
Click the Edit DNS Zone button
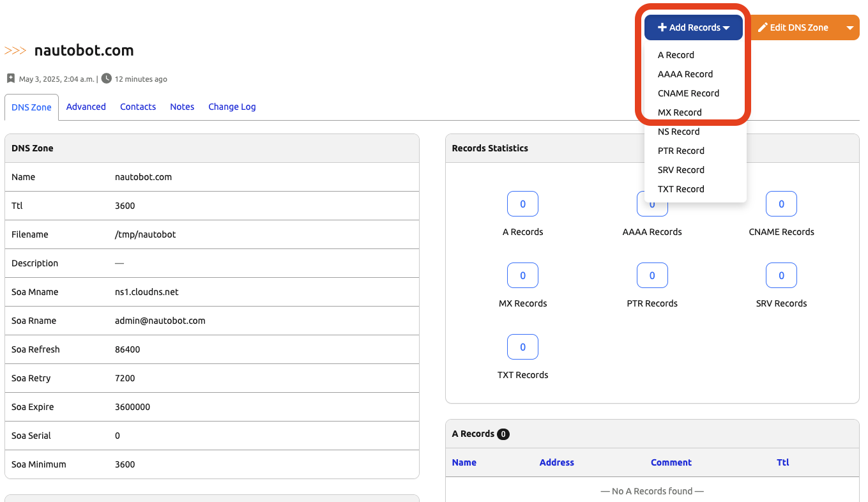click(x=793, y=27)
